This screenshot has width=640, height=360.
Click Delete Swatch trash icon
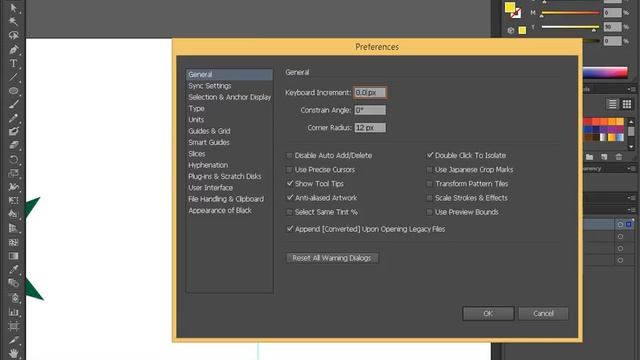point(618,157)
